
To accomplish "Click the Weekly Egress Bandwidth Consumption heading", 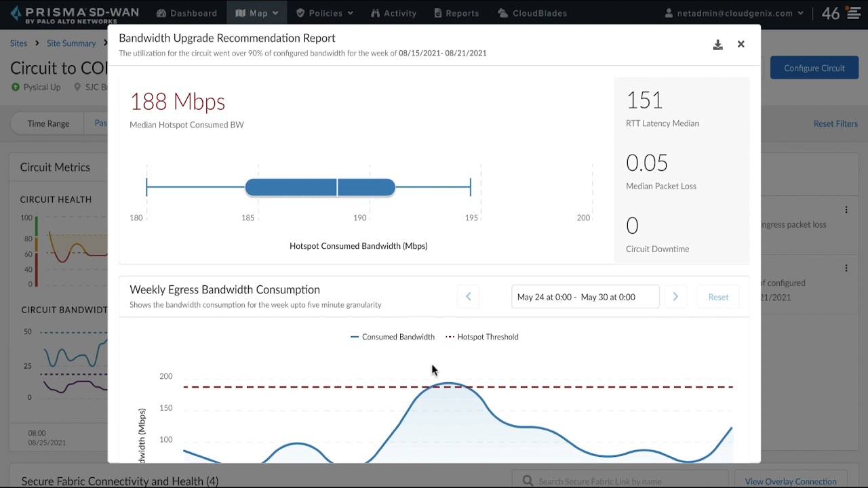I will [224, 289].
